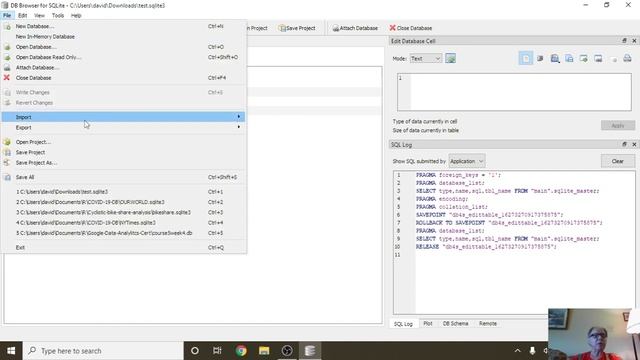
Task: Click SQL log line starting with RELEASE
Action: (x=486, y=247)
